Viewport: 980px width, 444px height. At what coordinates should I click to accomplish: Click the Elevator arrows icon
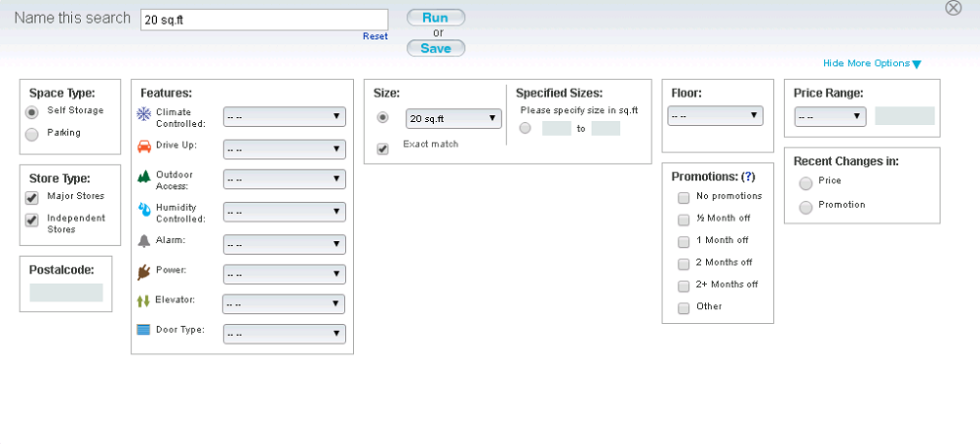click(143, 302)
